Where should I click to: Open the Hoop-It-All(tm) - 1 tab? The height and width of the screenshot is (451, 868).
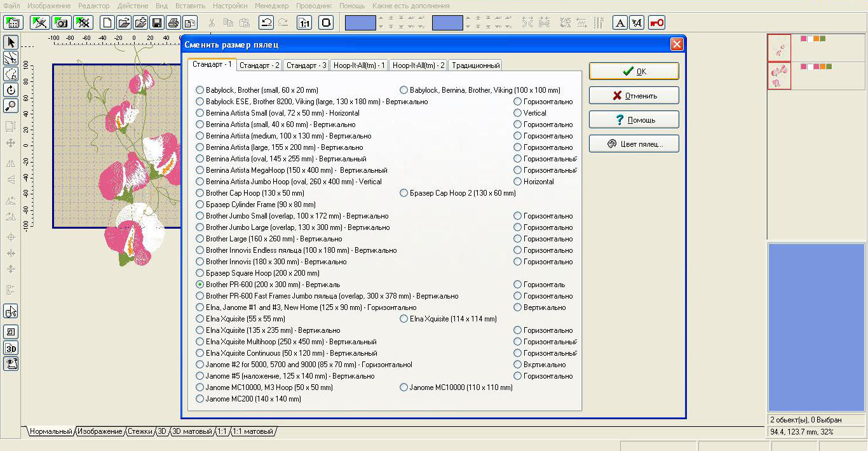tap(360, 65)
